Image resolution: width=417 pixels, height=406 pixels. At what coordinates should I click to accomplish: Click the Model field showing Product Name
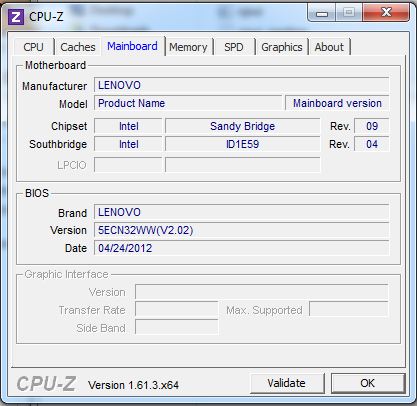[x=188, y=103]
